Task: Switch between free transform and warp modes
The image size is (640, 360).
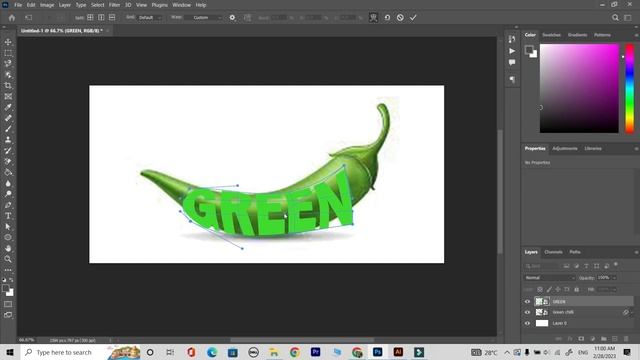Action: click(373, 18)
